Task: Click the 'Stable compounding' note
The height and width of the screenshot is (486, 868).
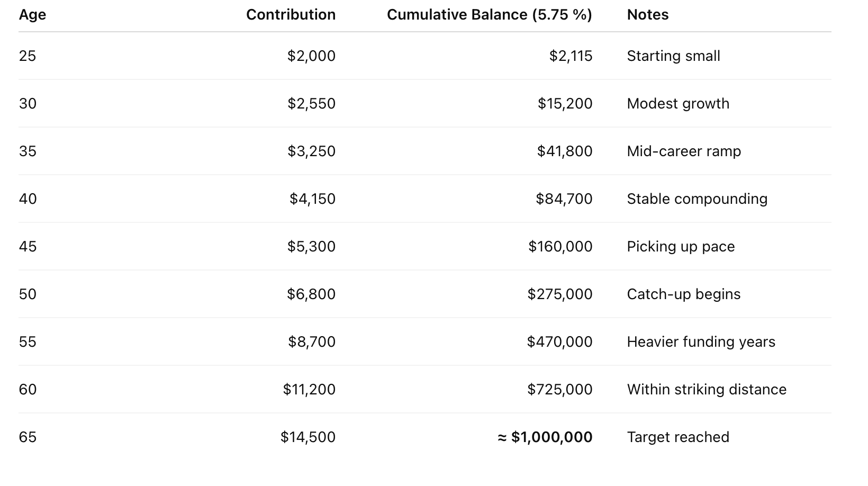Action: pos(697,199)
